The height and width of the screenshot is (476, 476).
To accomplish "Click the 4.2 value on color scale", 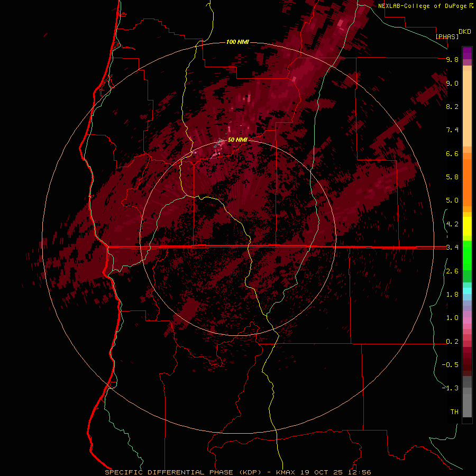I will click(x=452, y=224).
